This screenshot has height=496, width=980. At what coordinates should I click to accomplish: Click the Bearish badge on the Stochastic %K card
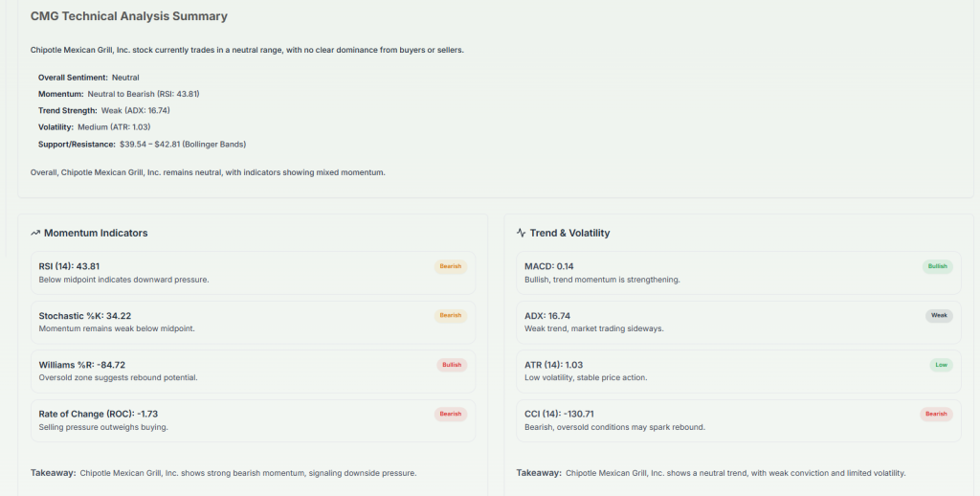(x=450, y=315)
